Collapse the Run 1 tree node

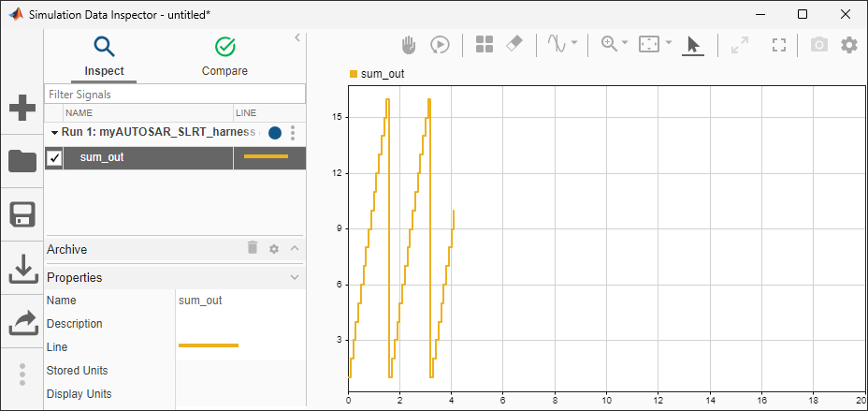[x=54, y=133]
